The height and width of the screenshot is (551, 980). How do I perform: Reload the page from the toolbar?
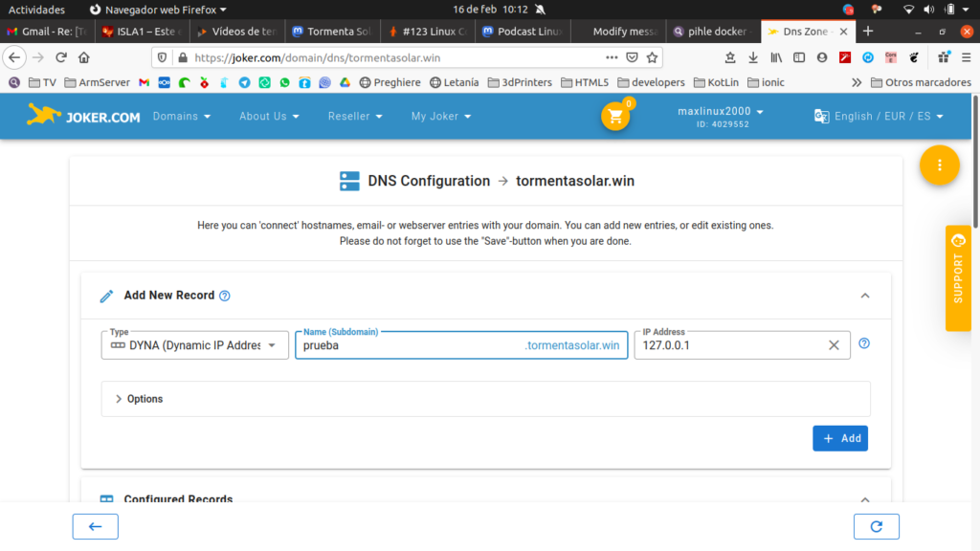pyautogui.click(x=60, y=57)
